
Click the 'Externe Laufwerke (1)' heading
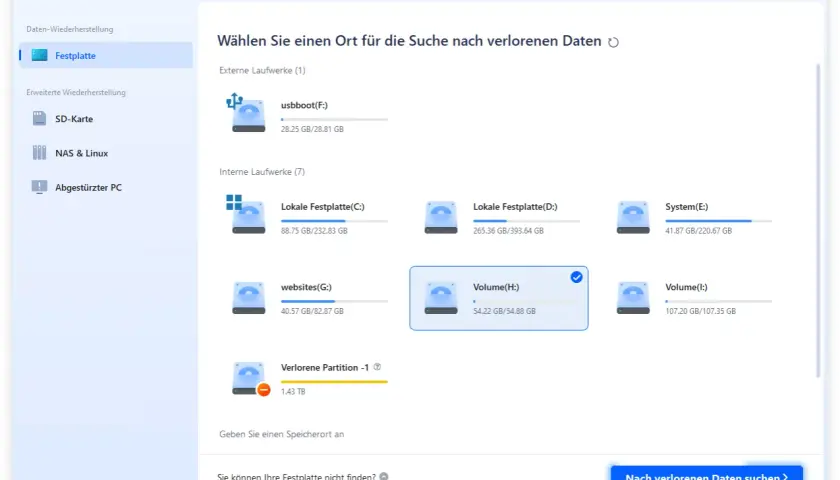pos(262,70)
